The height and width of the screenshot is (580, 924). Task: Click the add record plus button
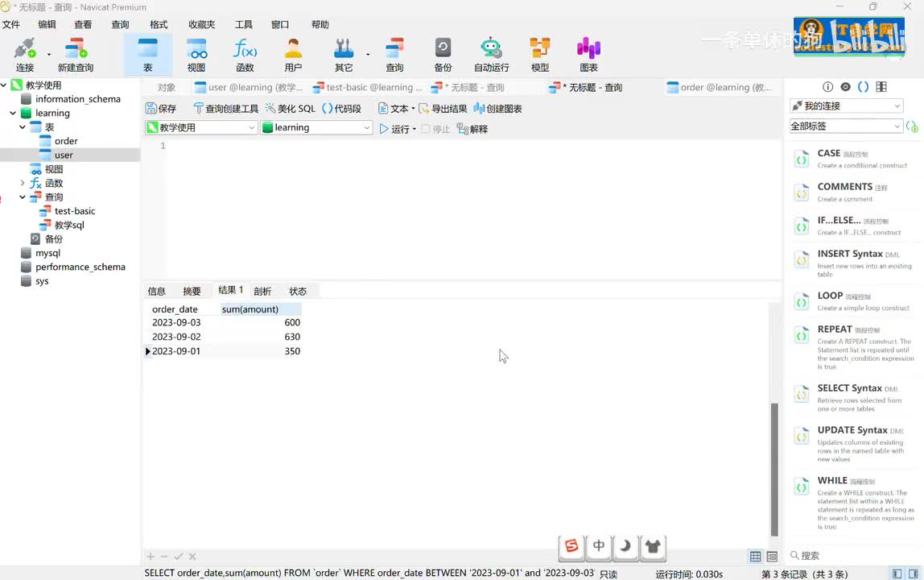pos(151,557)
